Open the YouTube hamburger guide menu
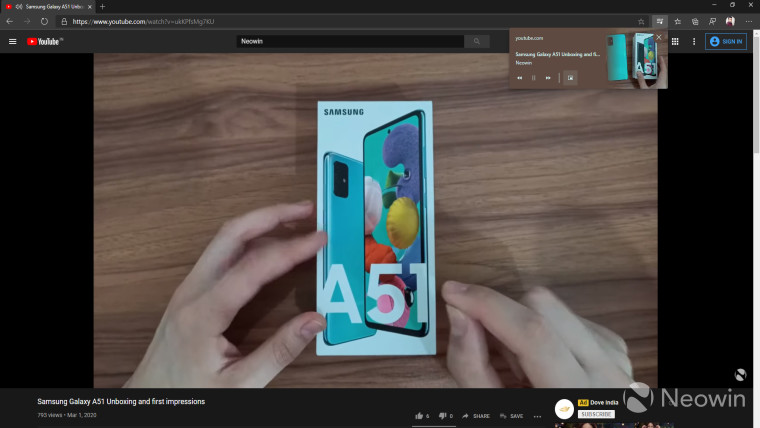This screenshot has width=760, height=428. 12,41
